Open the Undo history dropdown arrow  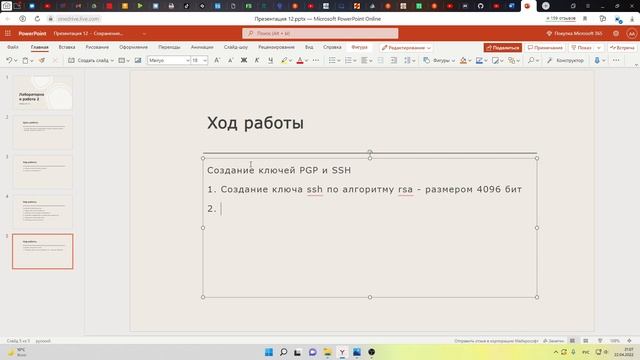click(x=16, y=60)
